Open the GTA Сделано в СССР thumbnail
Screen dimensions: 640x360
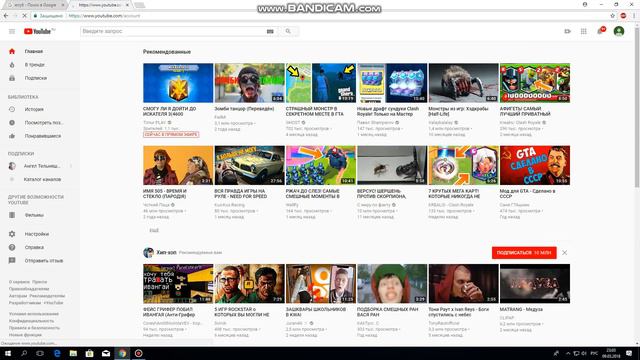click(535, 165)
